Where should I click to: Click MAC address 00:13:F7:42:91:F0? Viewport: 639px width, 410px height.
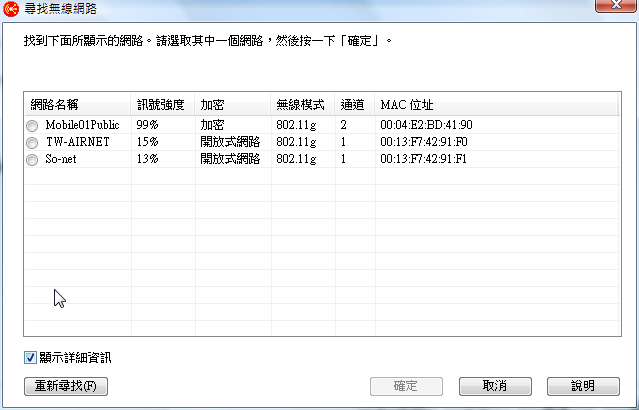424,142
